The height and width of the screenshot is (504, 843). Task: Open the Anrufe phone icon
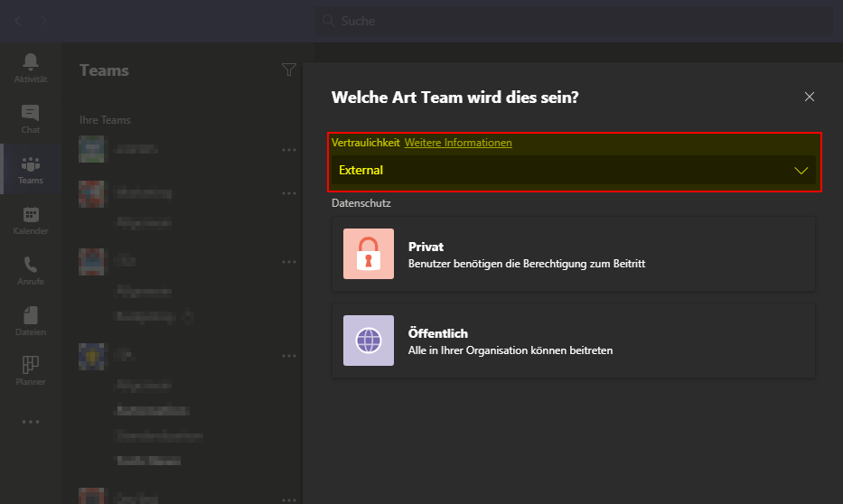click(x=31, y=266)
